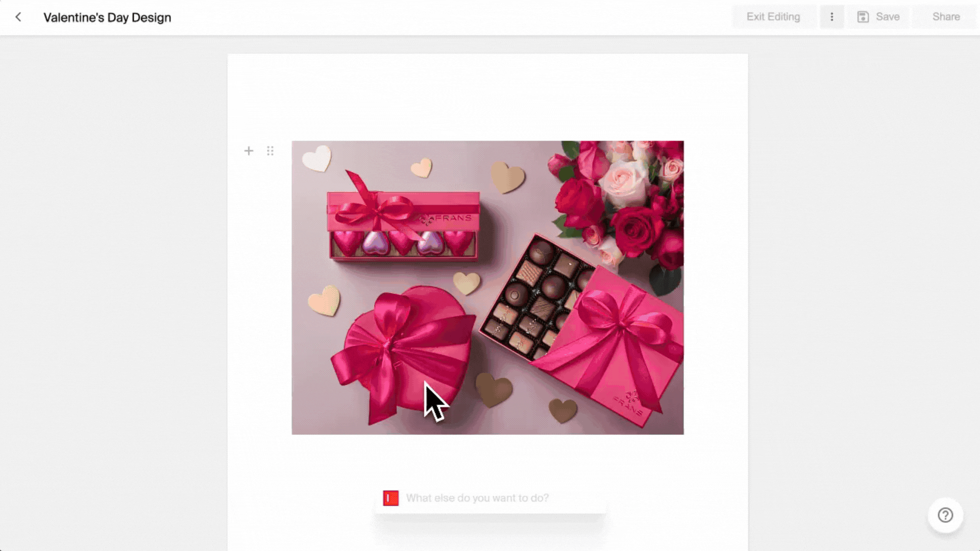Open the three-dot context menu dropdown
Image resolution: width=980 pixels, height=551 pixels.
[x=832, y=17]
